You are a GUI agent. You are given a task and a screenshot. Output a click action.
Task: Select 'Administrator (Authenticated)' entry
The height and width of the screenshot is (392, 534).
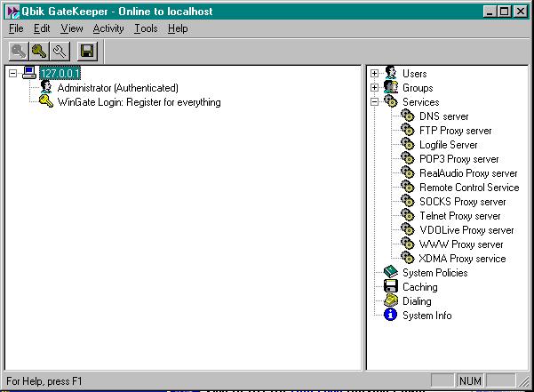coord(118,88)
